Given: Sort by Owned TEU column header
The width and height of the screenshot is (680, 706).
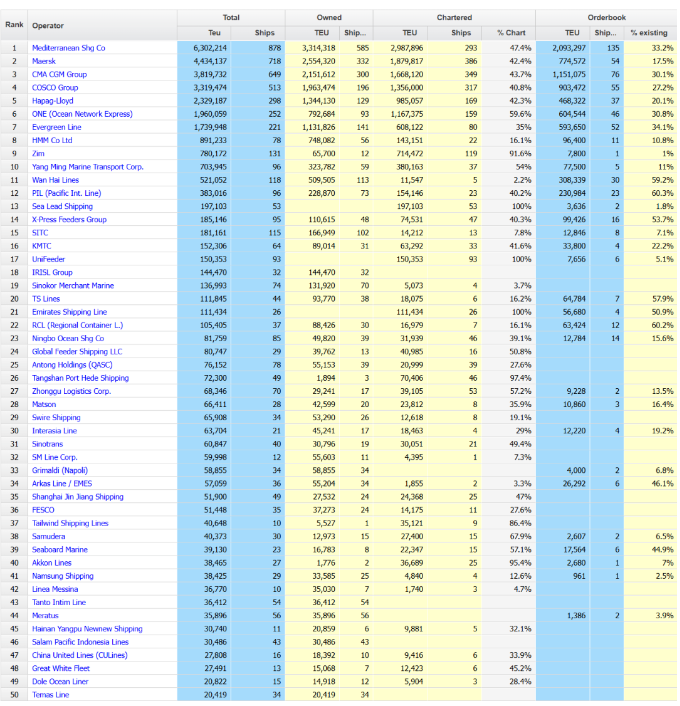Looking at the screenshot, I should 313,33.
